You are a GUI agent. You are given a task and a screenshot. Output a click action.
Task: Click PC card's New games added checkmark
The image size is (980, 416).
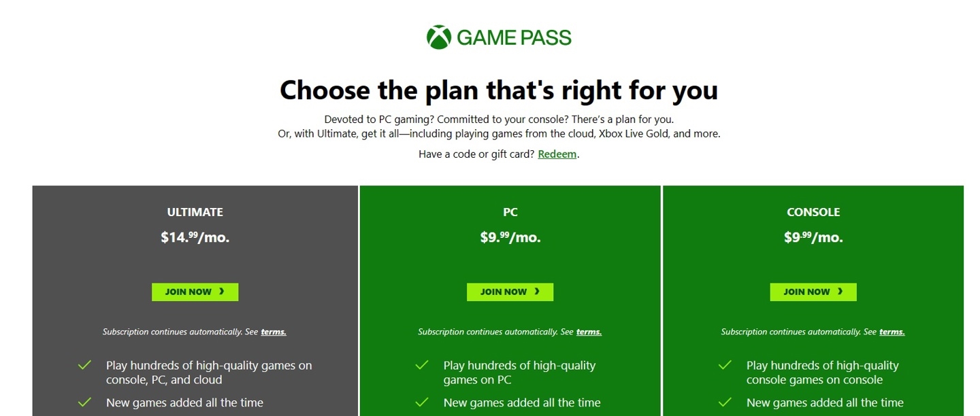point(422,402)
